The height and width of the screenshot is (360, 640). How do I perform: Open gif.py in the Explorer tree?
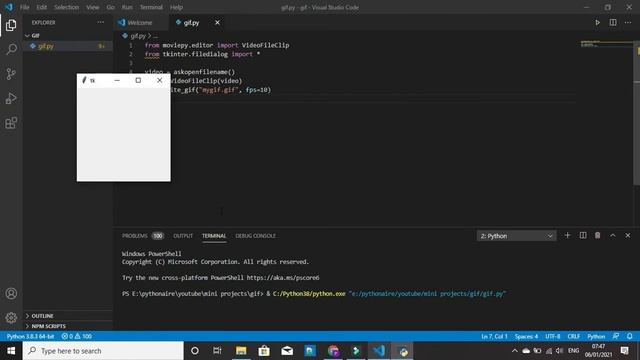[x=67, y=46]
